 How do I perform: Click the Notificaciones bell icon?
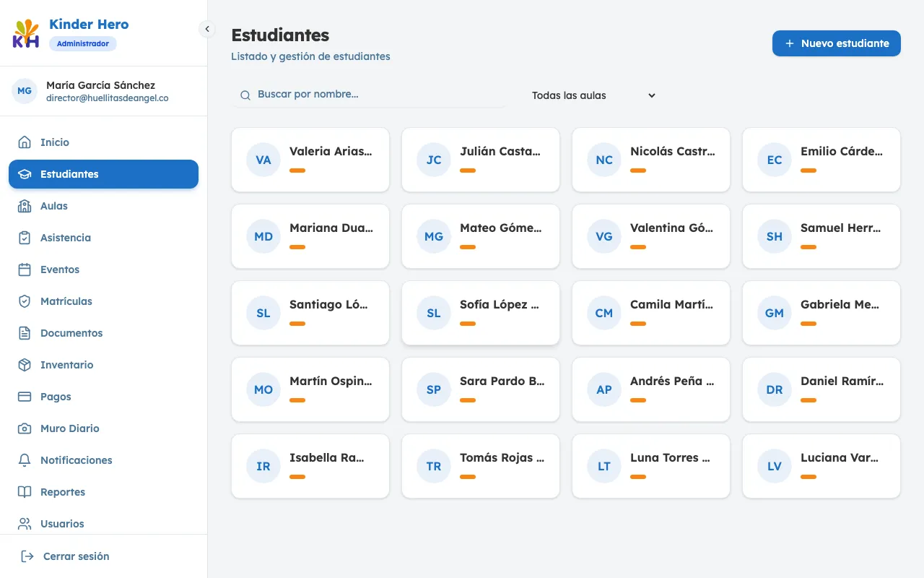coord(25,460)
